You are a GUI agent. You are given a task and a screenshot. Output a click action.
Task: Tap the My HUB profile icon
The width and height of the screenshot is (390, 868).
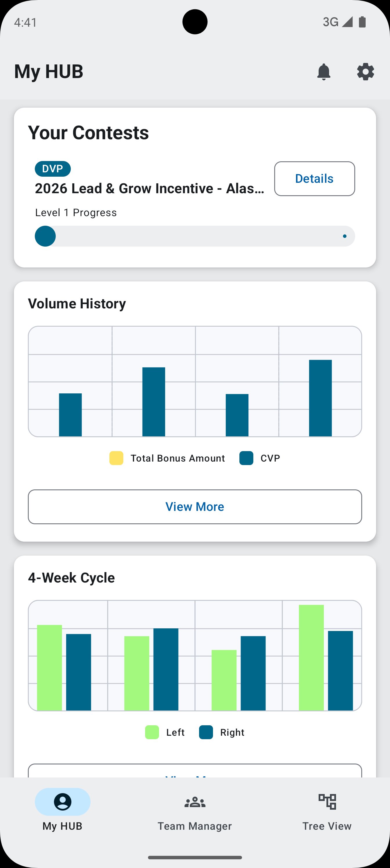[63, 801]
